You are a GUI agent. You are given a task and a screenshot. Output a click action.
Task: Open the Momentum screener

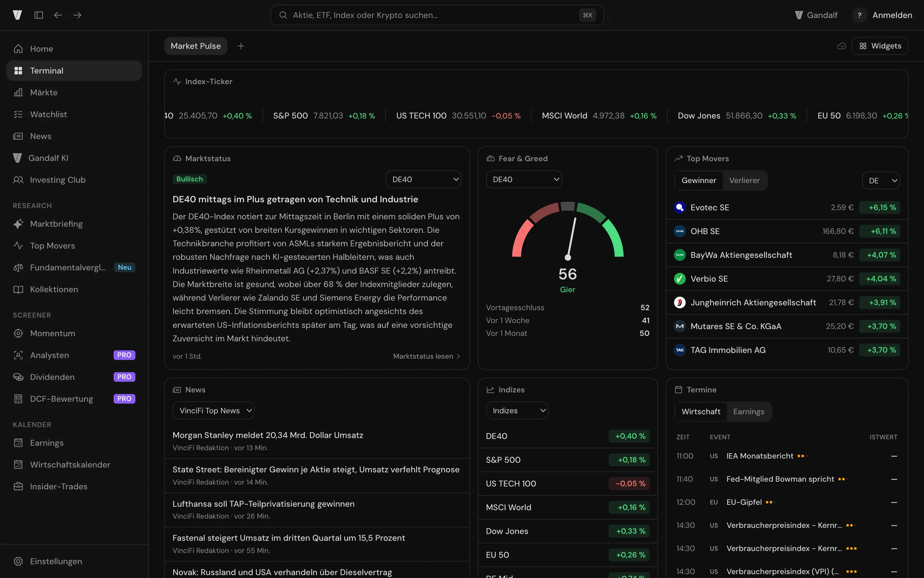[74, 333]
